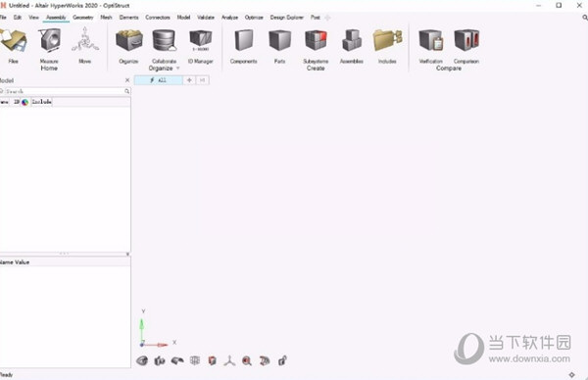The height and width of the screenshot is (380, 588).
Task: Click the magnifier in the model browser search
Action: pos(126,91)
